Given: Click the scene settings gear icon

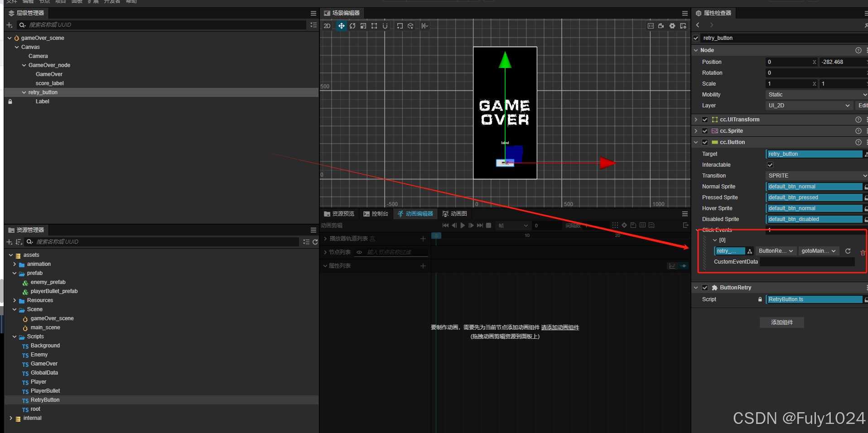Looking at the screenshot, I should [x=672, y=26].
